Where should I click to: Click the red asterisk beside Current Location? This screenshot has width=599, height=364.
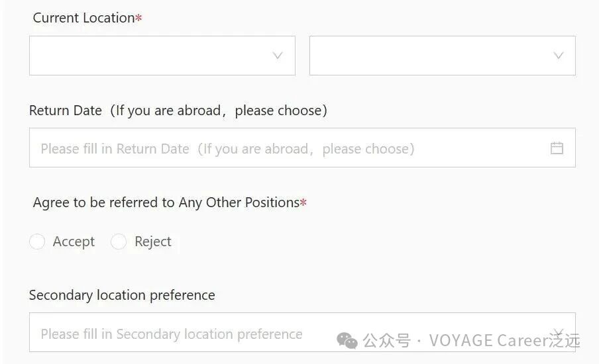(x=138, y=19)
